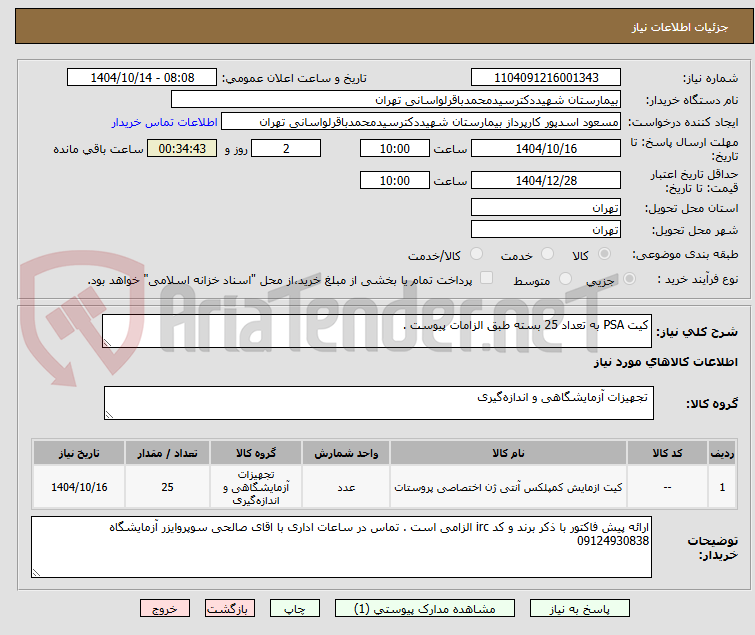Click the resize handle of توضیحات خریدار box
Screen dimensions: 755x635
36,572
